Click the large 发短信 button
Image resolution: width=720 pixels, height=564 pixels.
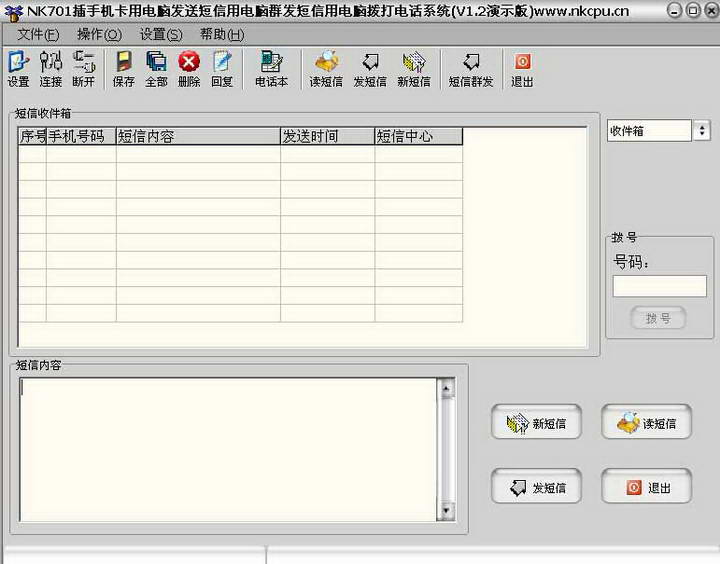(536, 487)
